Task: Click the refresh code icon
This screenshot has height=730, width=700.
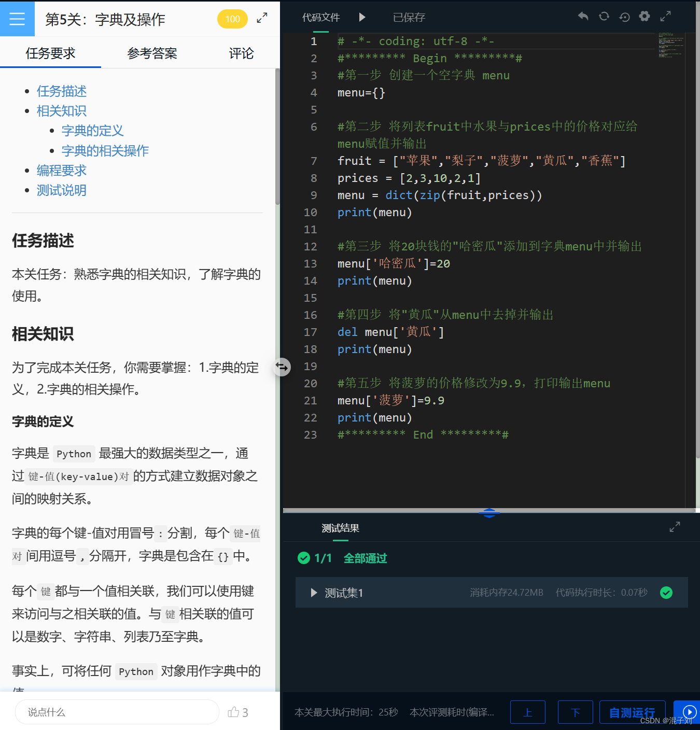Action: (604, 16)
